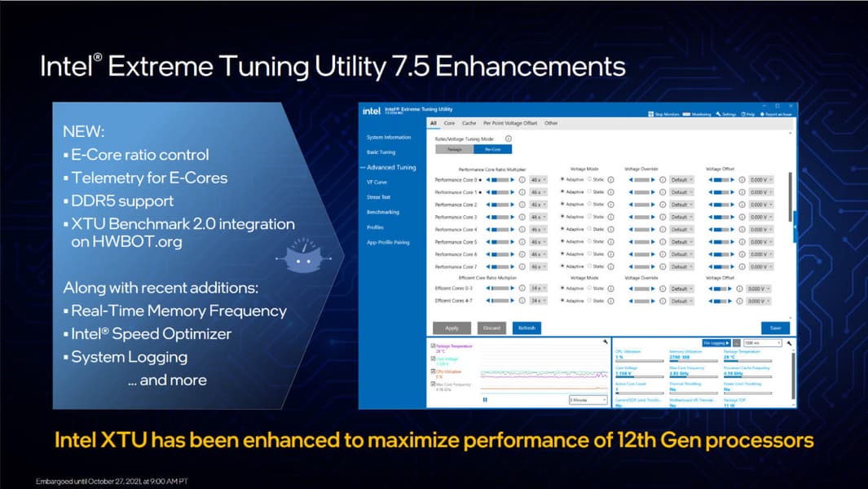
Task: Increase Efficient Cores 0-3 ratio with right arrow
Action: coord(512,289)
